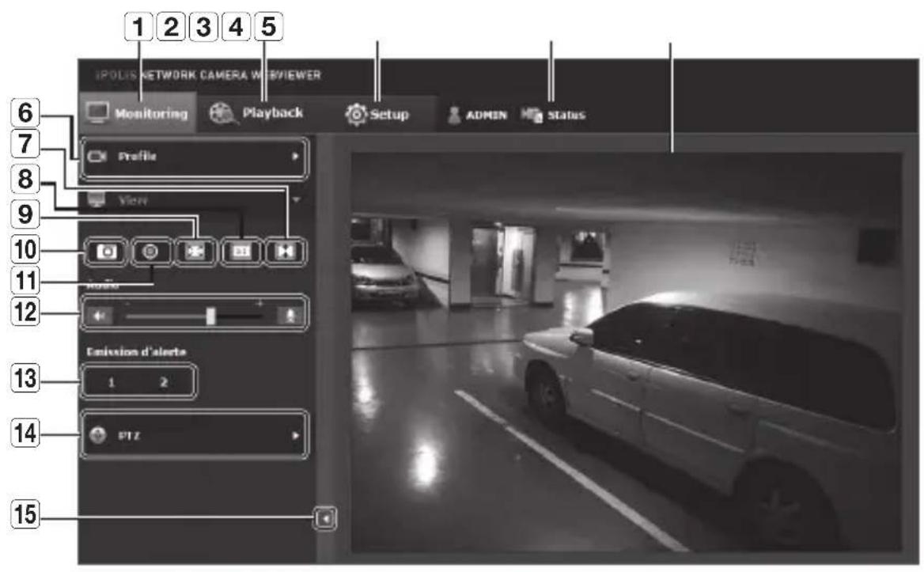
Task: Toggle alarm output 1
Action: click(x=112, y=383)
